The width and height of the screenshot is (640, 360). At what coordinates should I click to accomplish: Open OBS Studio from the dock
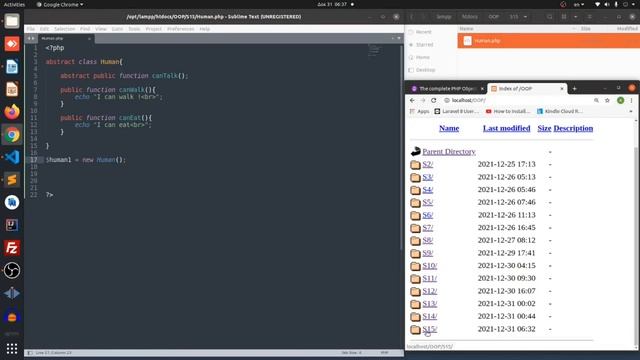pos(12,270)
